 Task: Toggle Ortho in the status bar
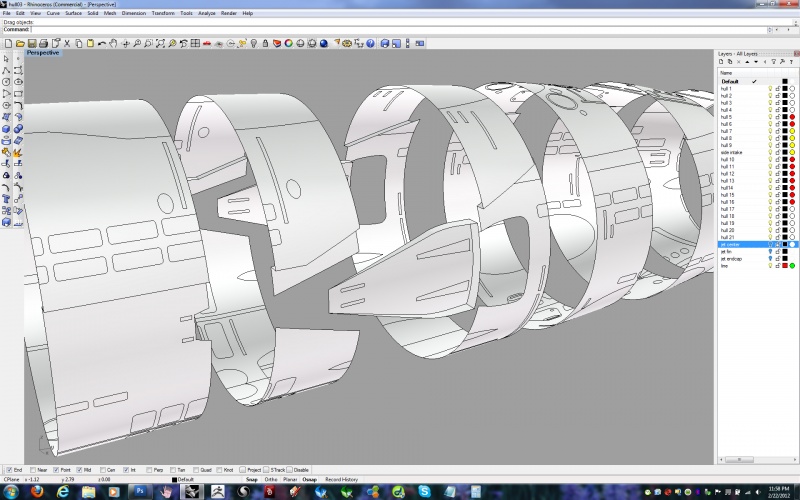(x=271, y=480)
